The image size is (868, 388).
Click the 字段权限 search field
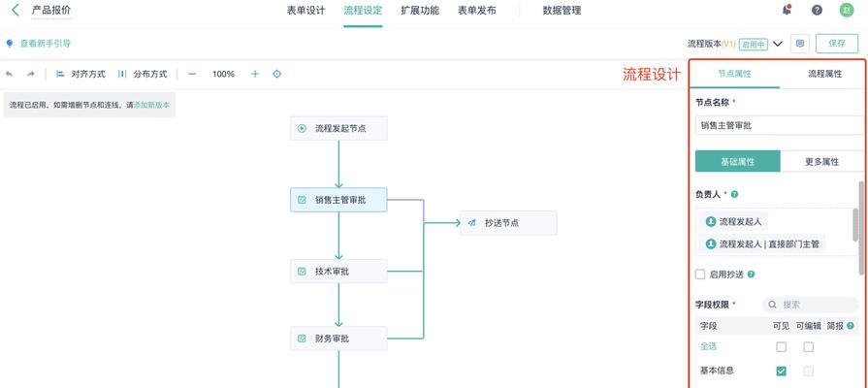click(x=810, y=305)
